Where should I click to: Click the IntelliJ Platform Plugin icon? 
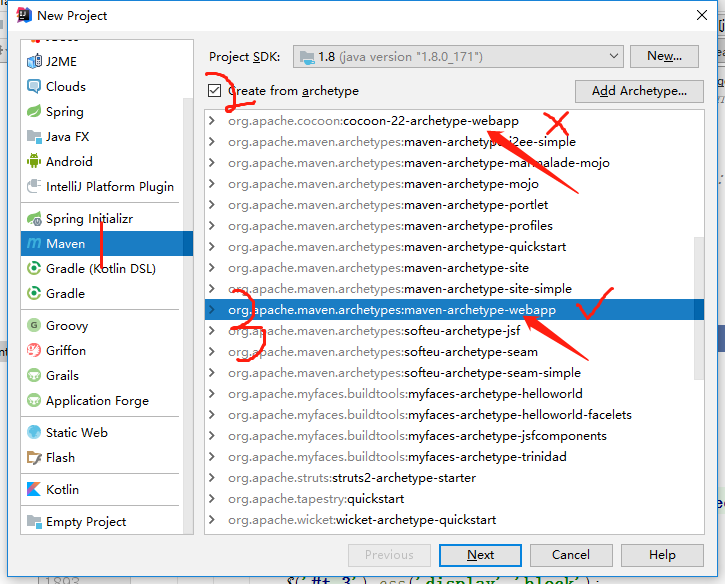34,186
